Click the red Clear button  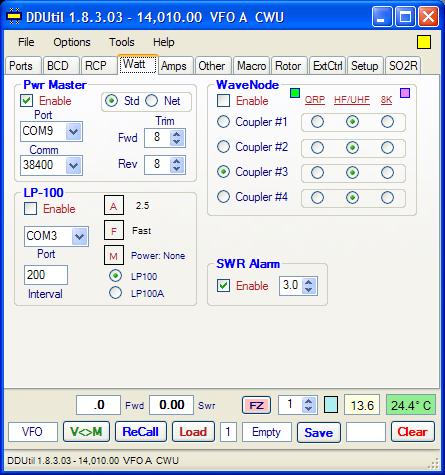pyautogui.click(x=413, y=432)
